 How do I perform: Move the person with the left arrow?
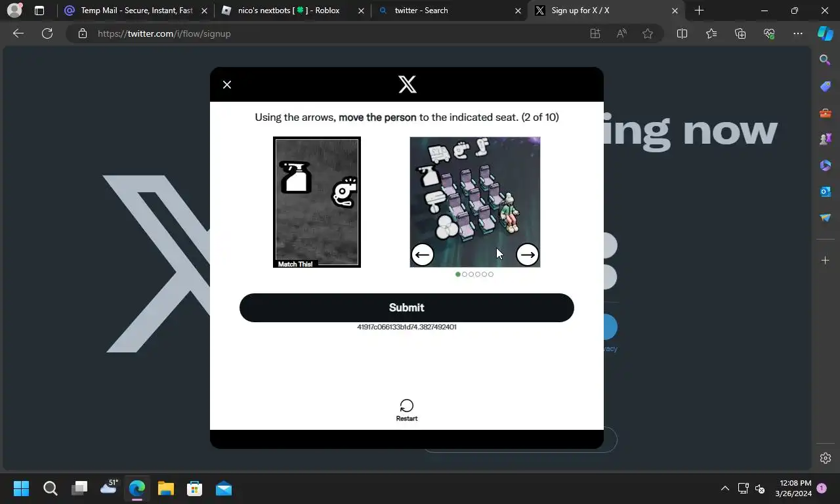423,255
